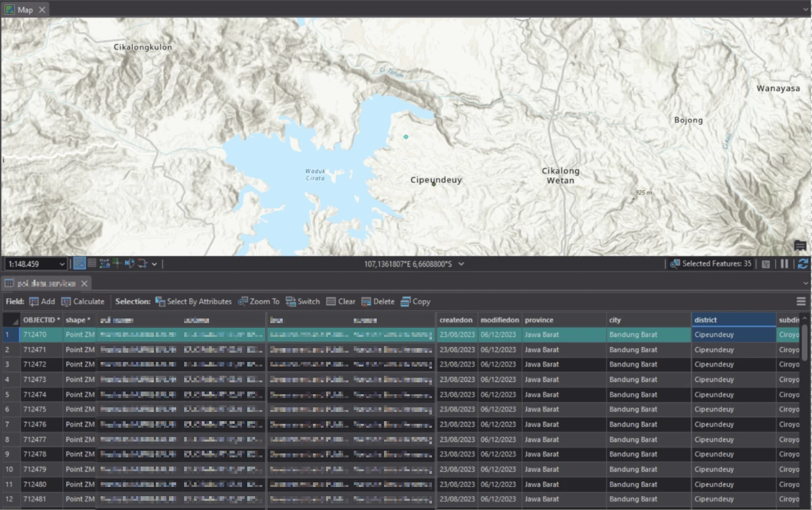Click the inference constraints icon
Viewport: 812px width, 510px height.
tap(117, 264)
